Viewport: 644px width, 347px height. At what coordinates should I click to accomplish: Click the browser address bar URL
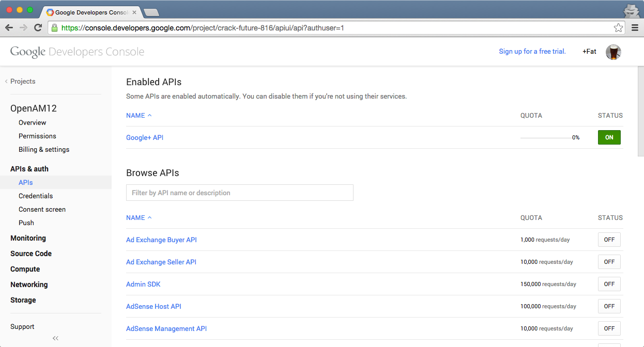[x=203, y=28]
